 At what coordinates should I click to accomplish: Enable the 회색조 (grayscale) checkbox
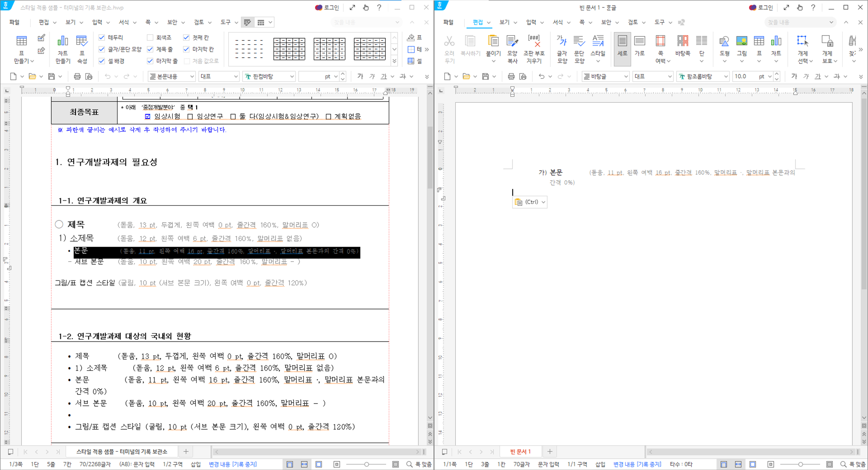[149, 37]
